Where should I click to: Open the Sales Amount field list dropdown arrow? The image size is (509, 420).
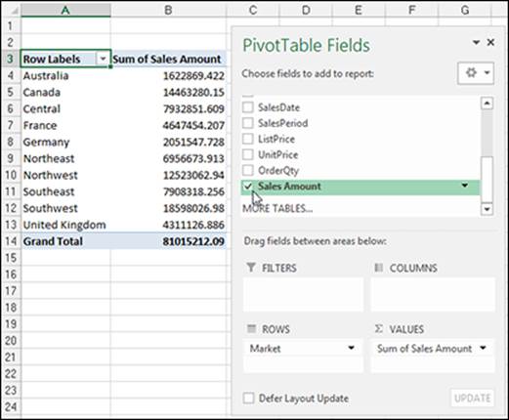pos(465,186)
